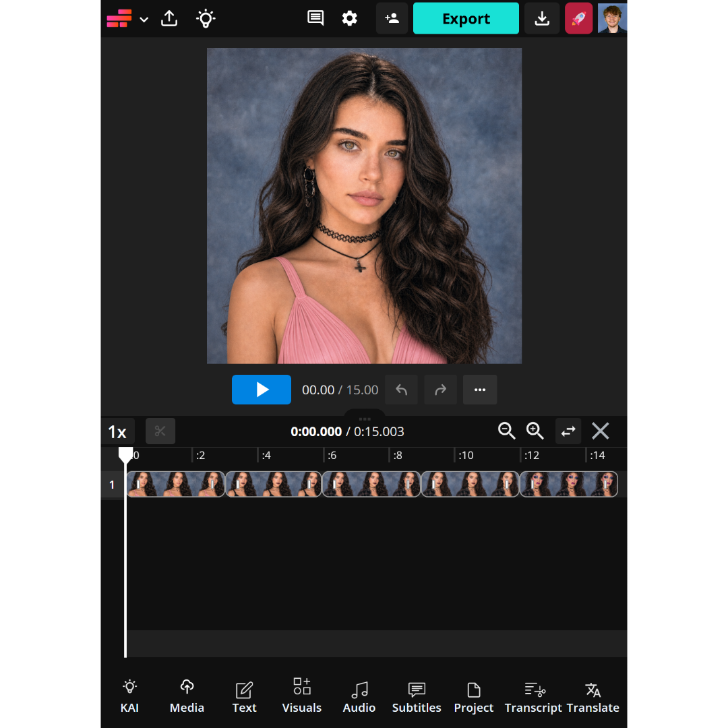Click the add collaborator icon
This screenshot has width=728, height=728.
(392, 18)
